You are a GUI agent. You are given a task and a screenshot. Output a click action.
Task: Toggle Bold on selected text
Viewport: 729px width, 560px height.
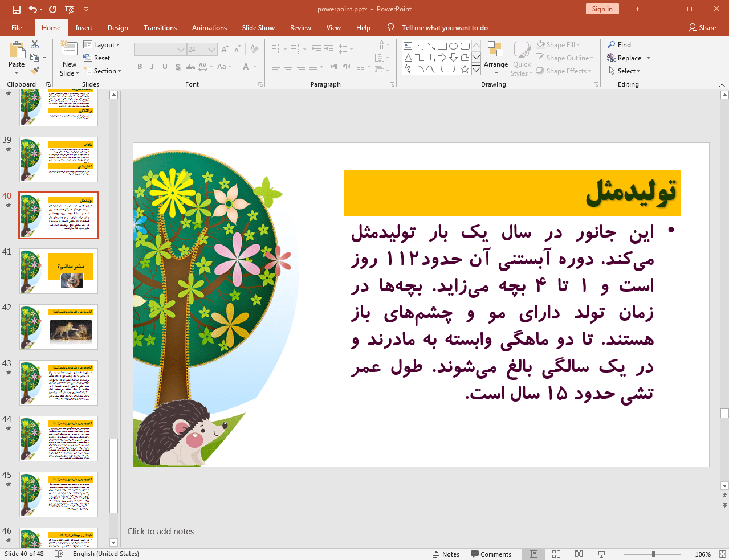[139, 67]
